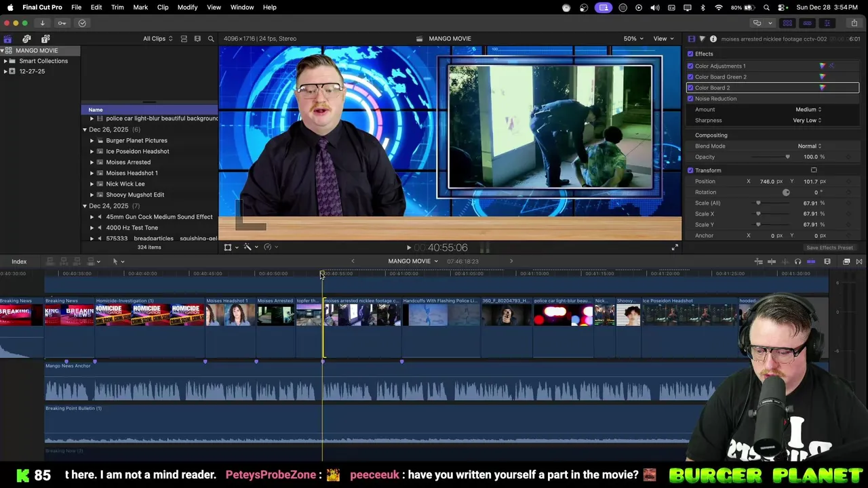Screen dimensions: 868x488
Task: Switch browser filmstrip/list view icon
Action: (197, 39)
